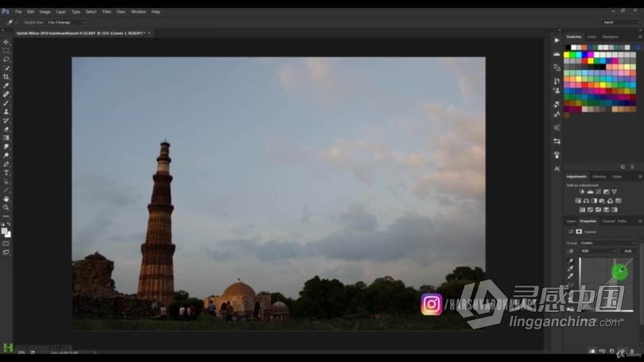644x362 pixels.
Task: Select the Magic Wand tool
Action: 6,68
